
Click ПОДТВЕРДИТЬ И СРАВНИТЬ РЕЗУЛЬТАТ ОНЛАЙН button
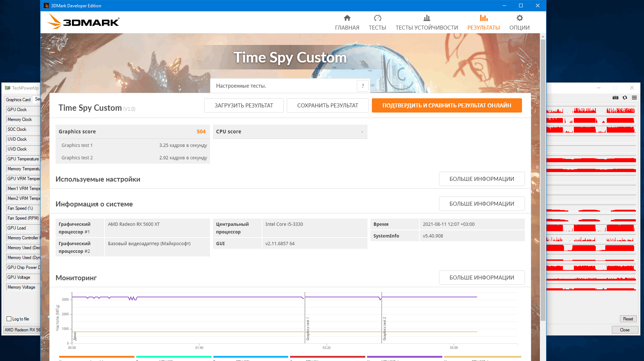coord(447,106)
